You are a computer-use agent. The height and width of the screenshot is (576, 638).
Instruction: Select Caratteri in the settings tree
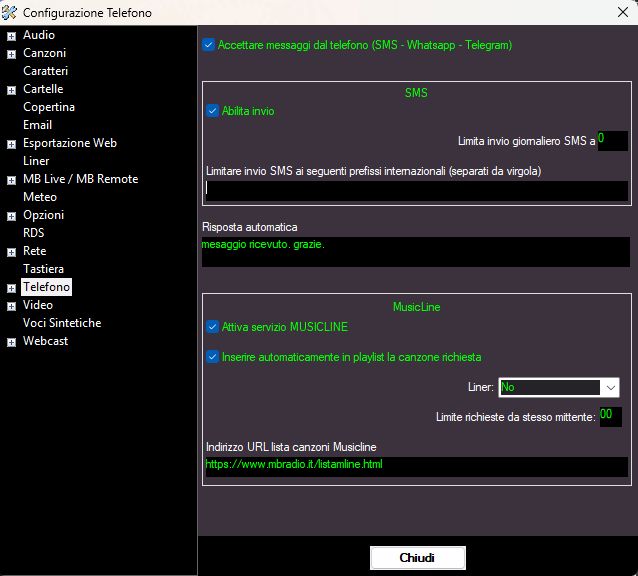[x=45, y=71]
